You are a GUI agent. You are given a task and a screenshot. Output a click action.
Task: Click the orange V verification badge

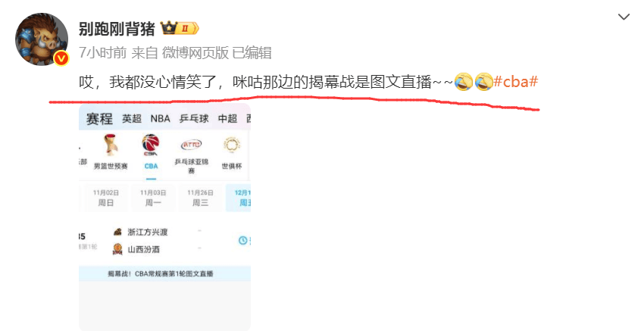61,59
